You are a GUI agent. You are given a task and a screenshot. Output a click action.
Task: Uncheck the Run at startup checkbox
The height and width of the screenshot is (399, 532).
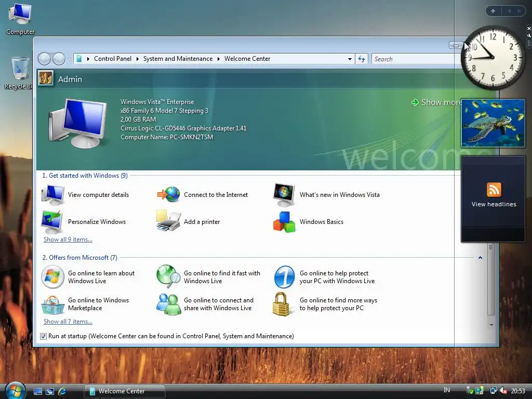[43, 336]
